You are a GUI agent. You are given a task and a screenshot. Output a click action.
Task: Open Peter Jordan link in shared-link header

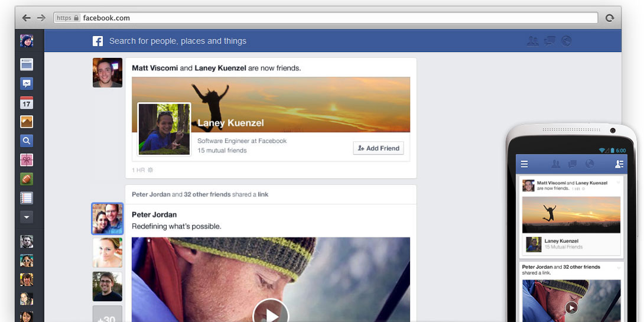tap(151, 194)
